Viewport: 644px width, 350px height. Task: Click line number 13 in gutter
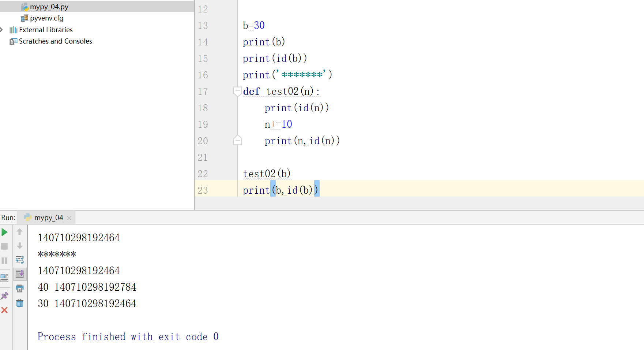[203, 26]
